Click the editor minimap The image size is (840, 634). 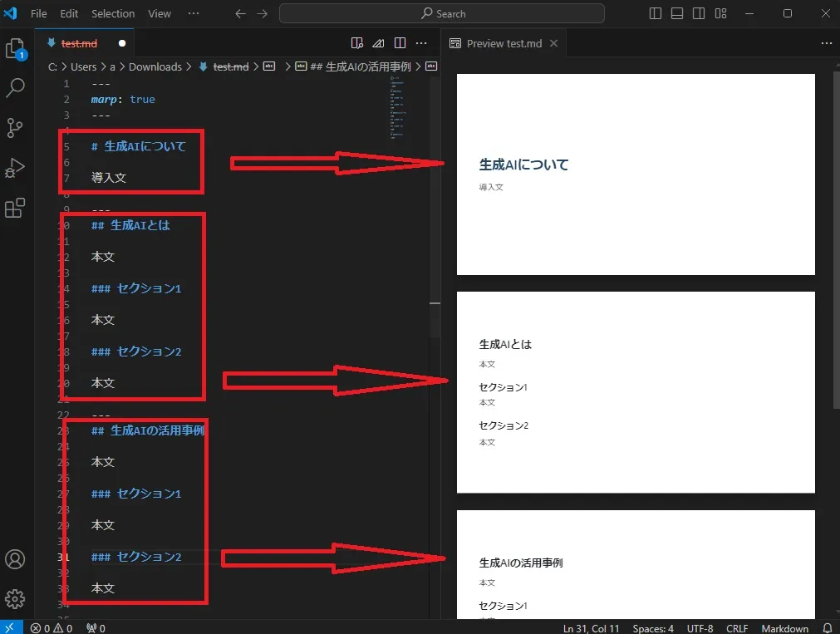click(x=397, y=107)
